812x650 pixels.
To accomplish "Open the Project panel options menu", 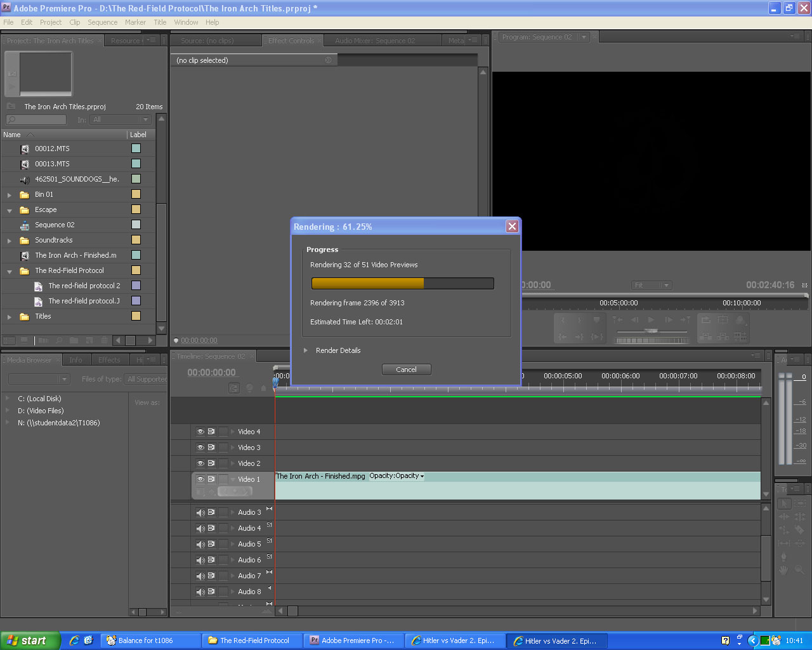I will 151,40.
